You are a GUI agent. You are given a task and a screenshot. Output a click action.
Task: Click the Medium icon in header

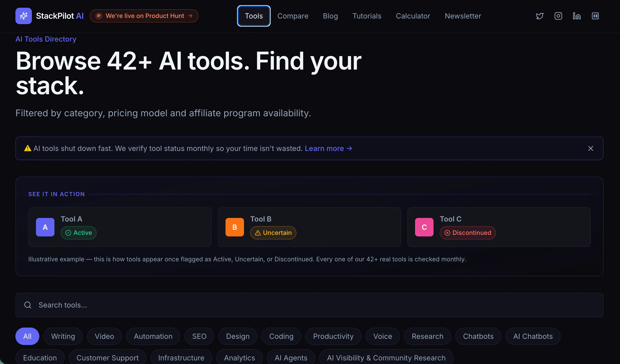(595, 16)
